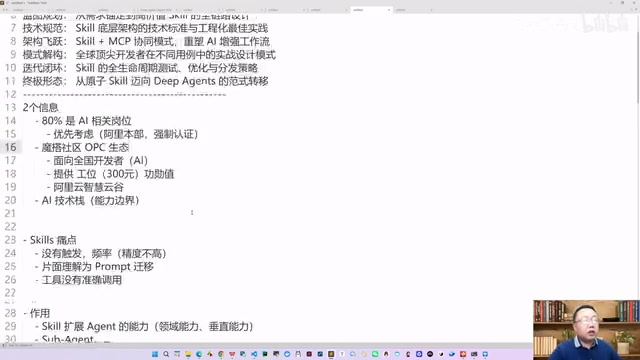Click line number 21 in the gutter
This screenshot has height=360, width=640.
(x=11, y=213)
